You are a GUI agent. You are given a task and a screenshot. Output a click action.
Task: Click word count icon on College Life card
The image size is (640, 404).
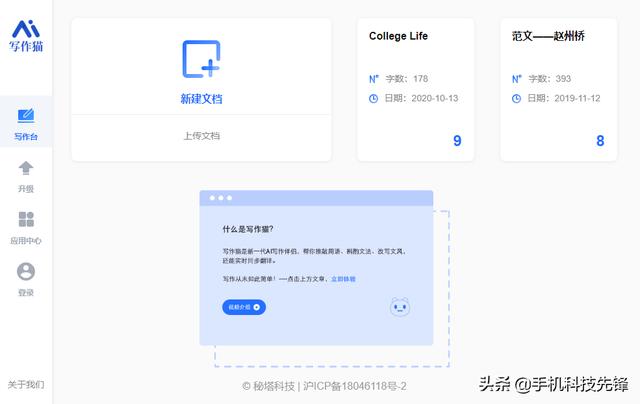click(x=373, y=79)
